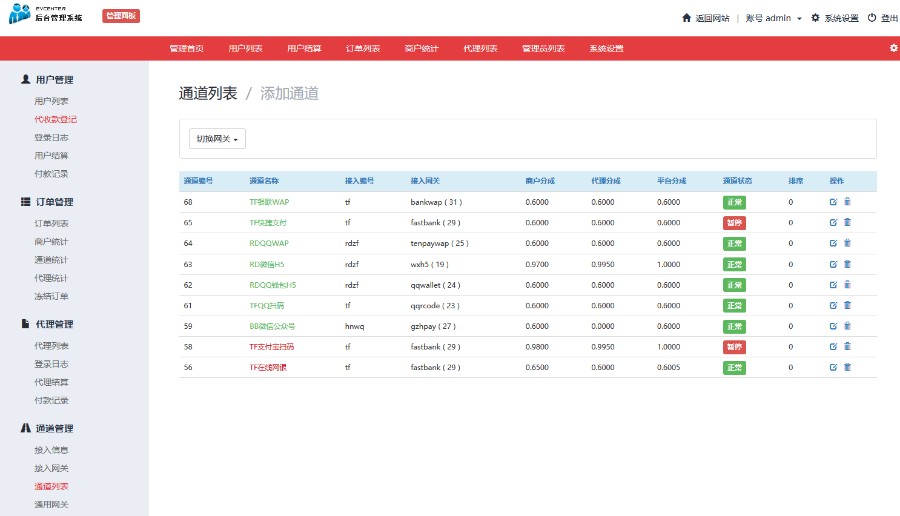Edit channel 61 qqrcode row

click(833, 306)
